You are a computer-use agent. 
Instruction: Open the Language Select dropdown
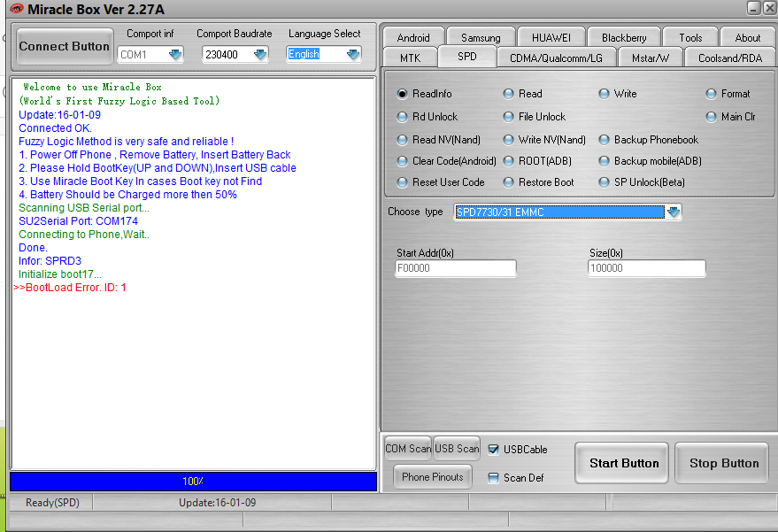click(353, 54)
